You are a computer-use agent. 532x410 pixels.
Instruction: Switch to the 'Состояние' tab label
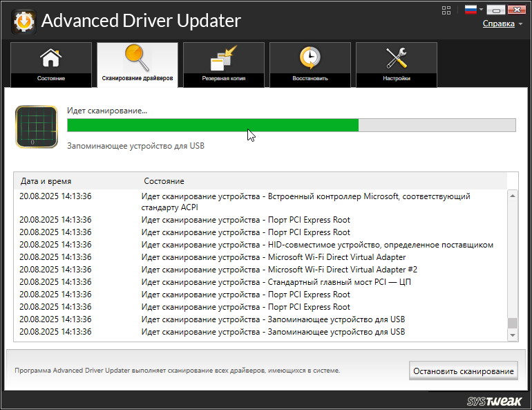(x=51, y=78)
